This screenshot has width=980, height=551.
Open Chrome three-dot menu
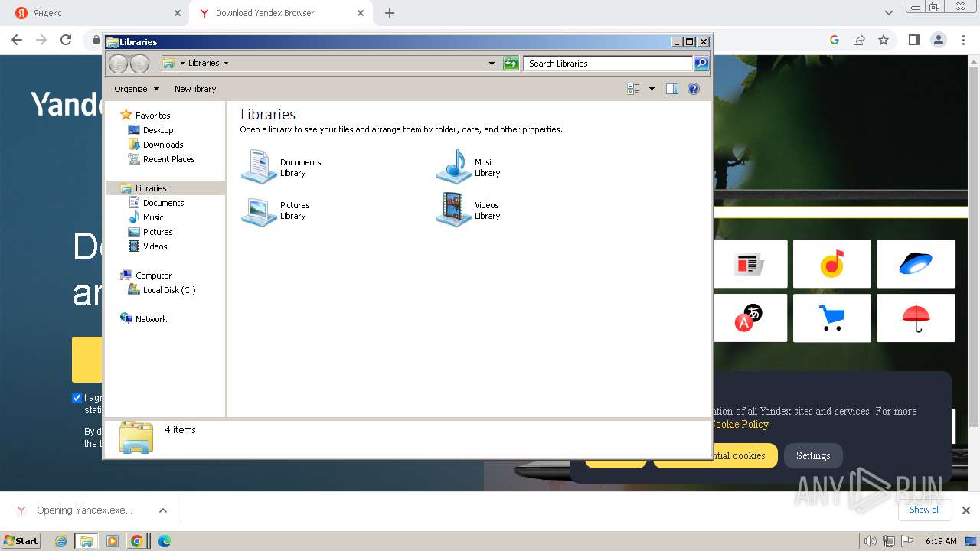click(x=963, y=40)
